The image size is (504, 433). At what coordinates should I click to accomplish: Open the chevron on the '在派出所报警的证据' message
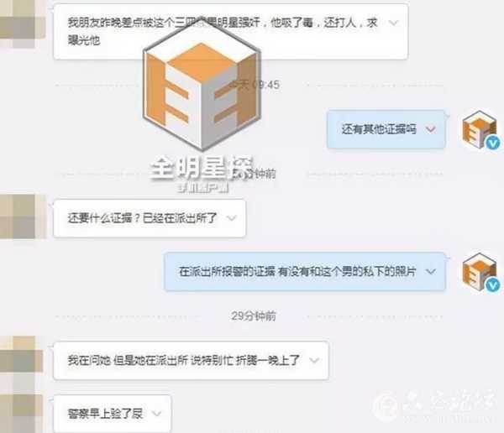(431, 272)
